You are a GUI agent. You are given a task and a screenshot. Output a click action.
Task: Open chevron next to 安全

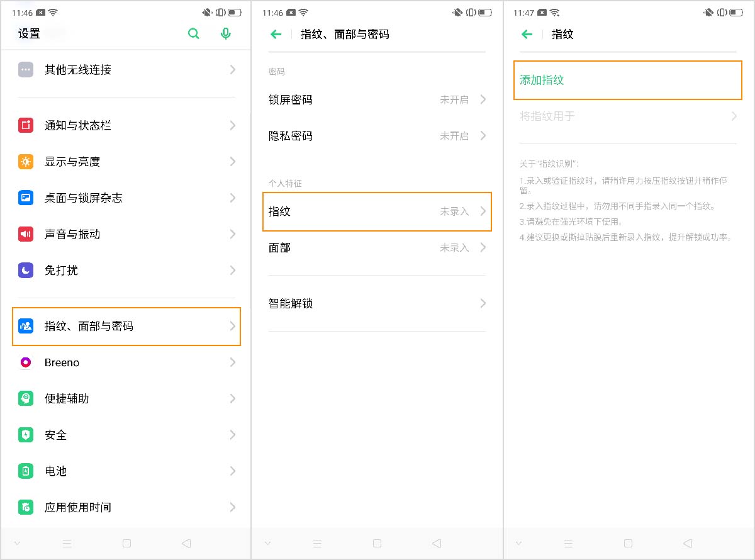point(233,435)
